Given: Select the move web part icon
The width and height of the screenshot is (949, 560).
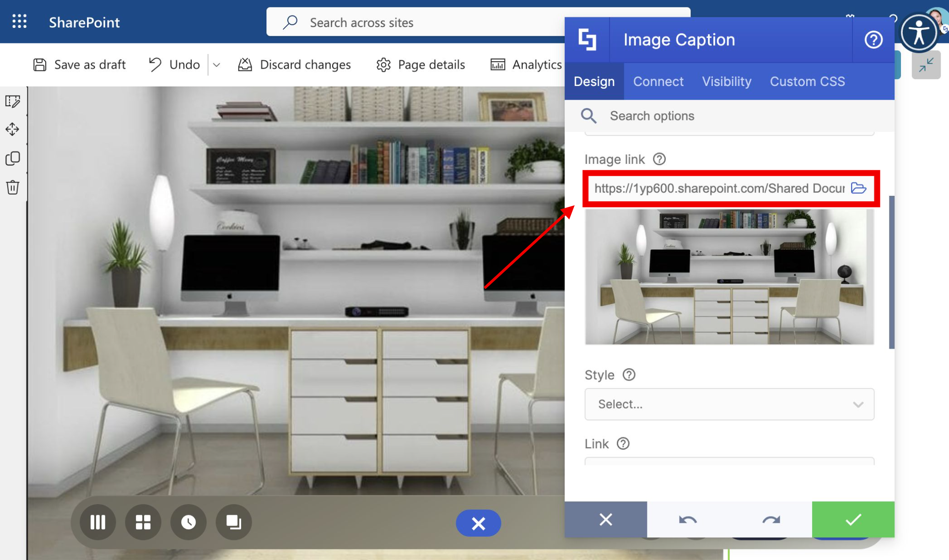Looking at the screenshot, I should [x=12, y=129].
